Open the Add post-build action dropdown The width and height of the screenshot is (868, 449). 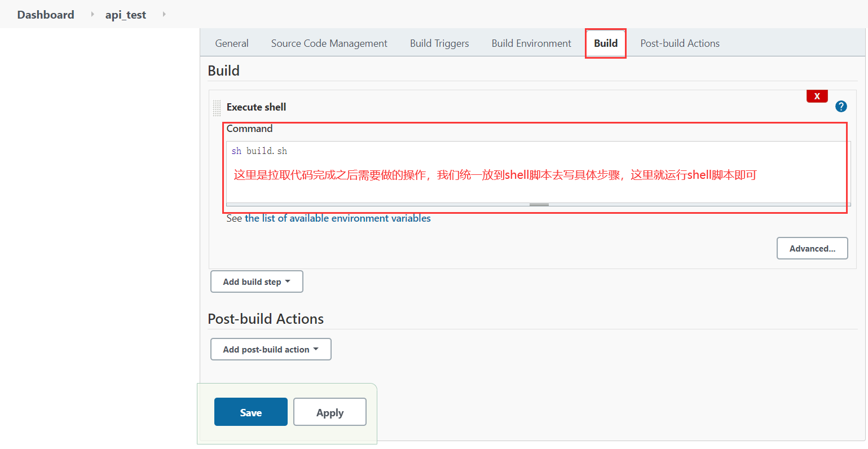pos(271,349)
